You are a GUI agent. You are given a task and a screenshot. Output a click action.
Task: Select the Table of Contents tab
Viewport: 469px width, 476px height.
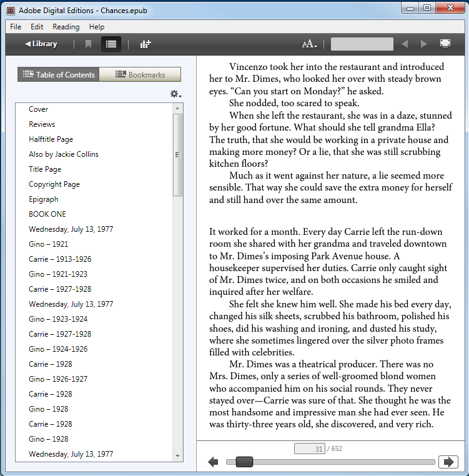pos(59,75)
